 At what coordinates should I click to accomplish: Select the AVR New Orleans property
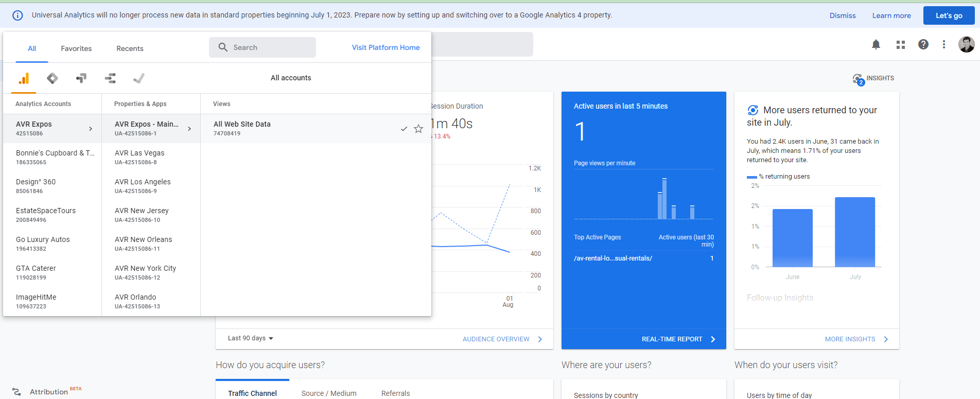tap(151, 244)
